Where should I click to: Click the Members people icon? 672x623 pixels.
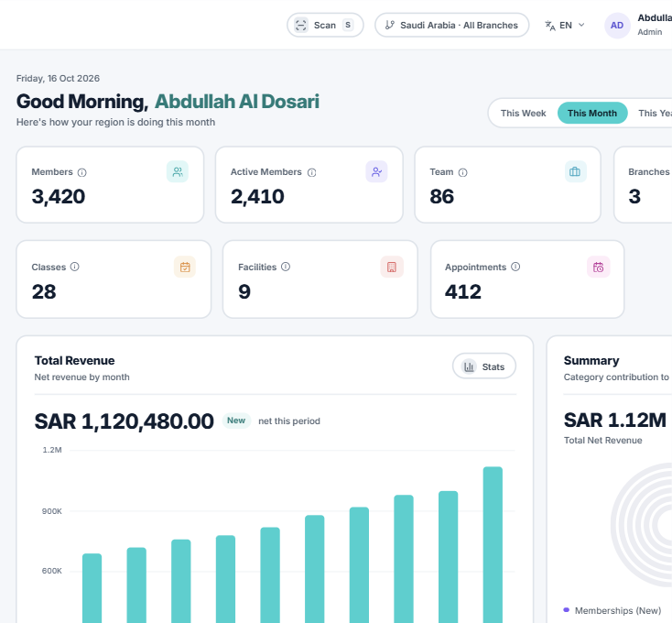pyautogui.click(x=178, y=171)
